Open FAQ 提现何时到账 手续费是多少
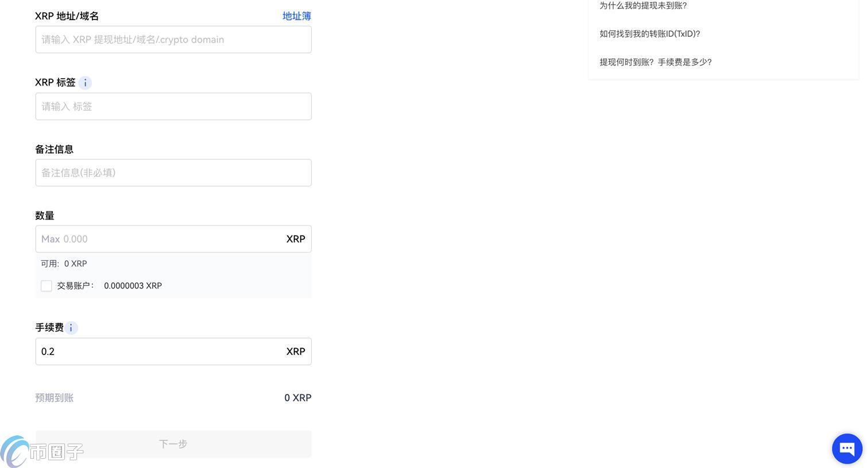Image resolution: width=868 pixels, height=468 pixels. click(x=656, y=61)
